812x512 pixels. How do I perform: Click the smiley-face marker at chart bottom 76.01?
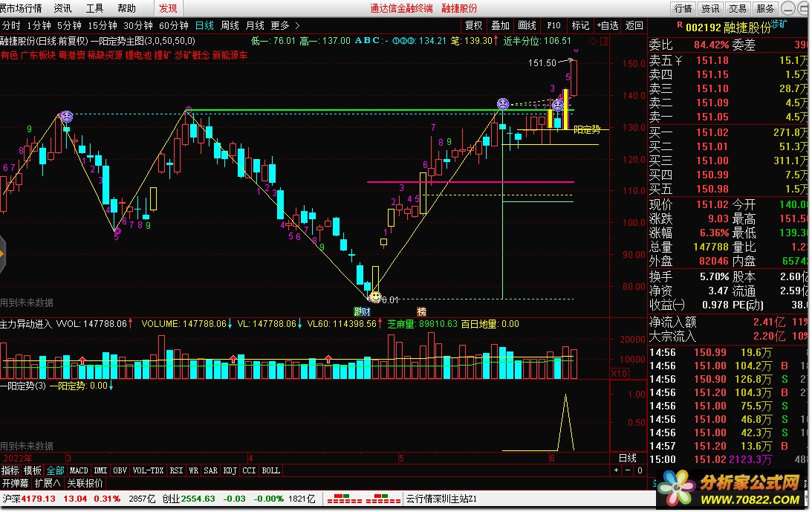pos(375,298)
